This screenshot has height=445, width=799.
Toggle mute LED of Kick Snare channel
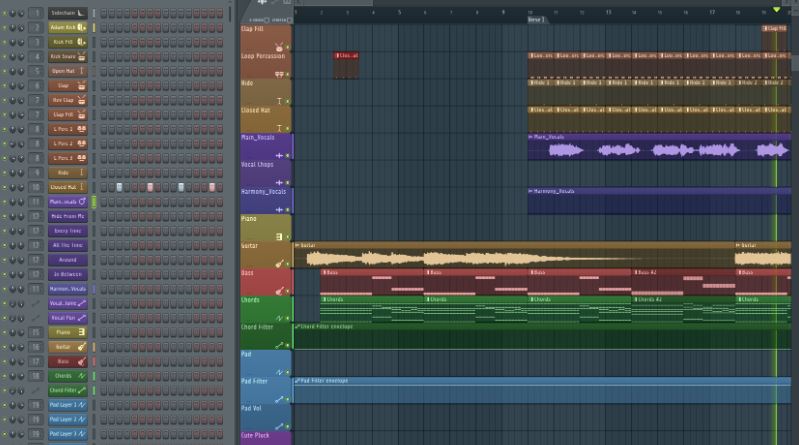[x=5, y=57]
